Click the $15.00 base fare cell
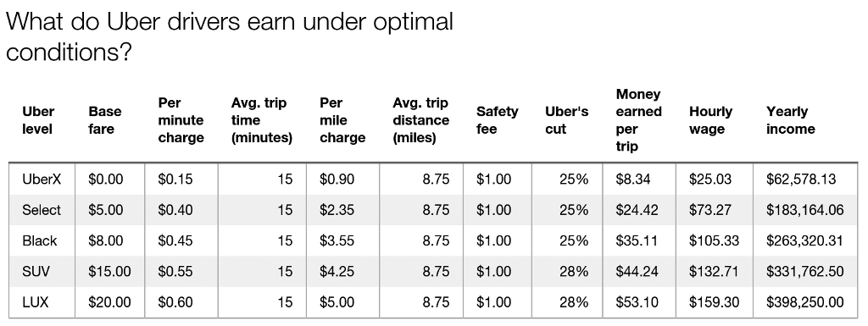The width and height of the screenshot is (868, 326). [x=109, y=271]
